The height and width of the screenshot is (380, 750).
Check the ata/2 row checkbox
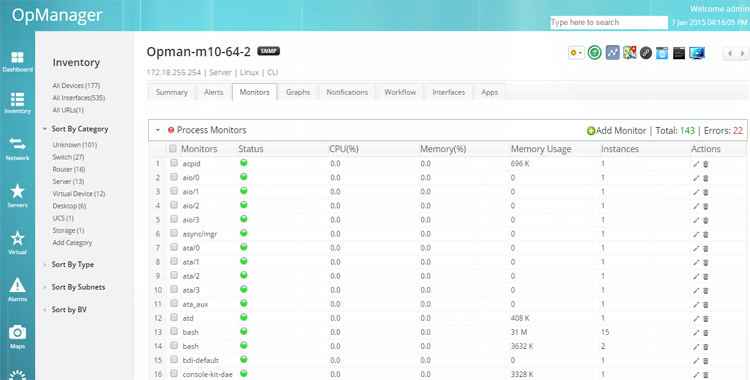coord(174,275)
